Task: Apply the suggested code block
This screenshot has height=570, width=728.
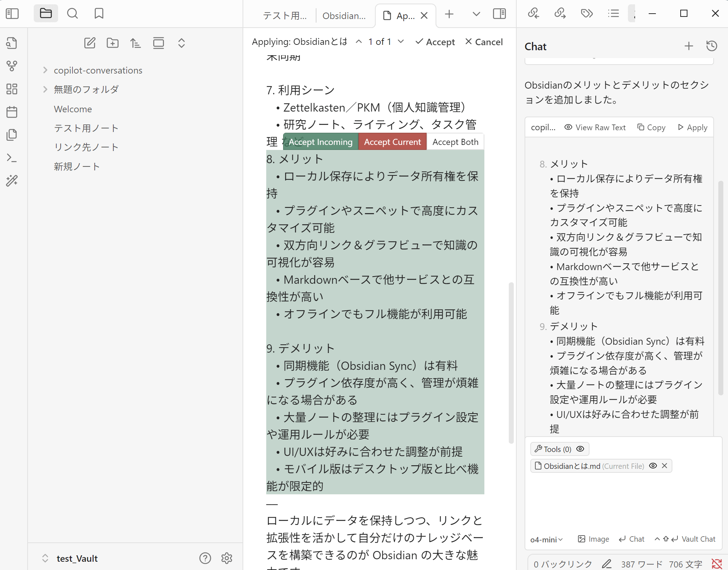Action: 692,127
